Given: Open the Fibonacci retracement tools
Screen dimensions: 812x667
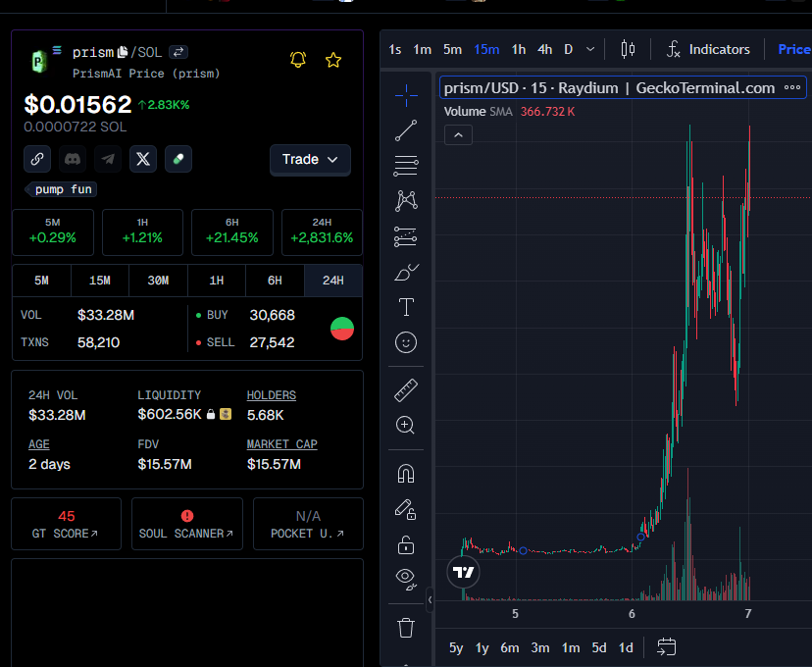Looking at the screenshot, I should [x=406, y=166].
